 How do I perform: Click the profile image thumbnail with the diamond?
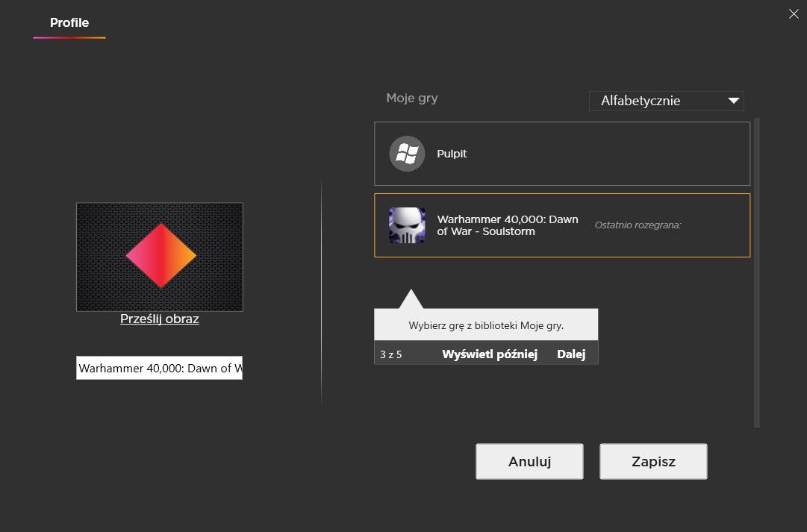point(160,257)
